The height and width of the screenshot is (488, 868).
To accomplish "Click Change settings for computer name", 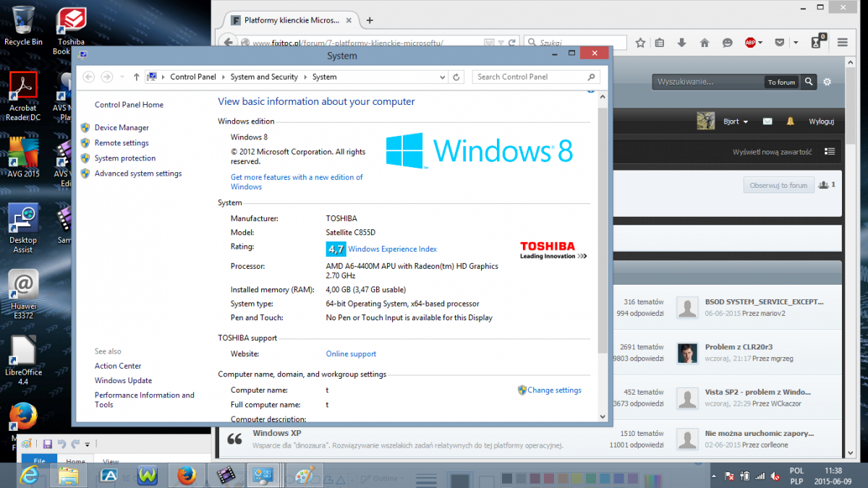I will (x=554, y=390).
